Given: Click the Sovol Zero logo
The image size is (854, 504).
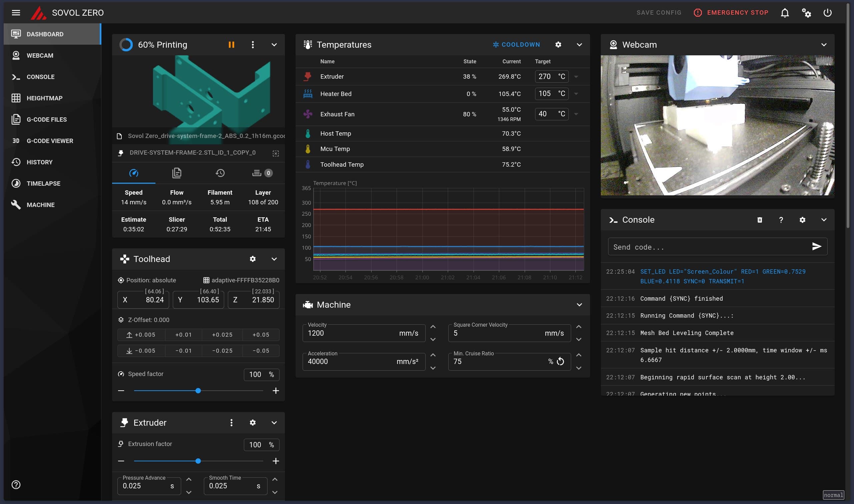Looking at the screenshot, I should coord(38,13).
